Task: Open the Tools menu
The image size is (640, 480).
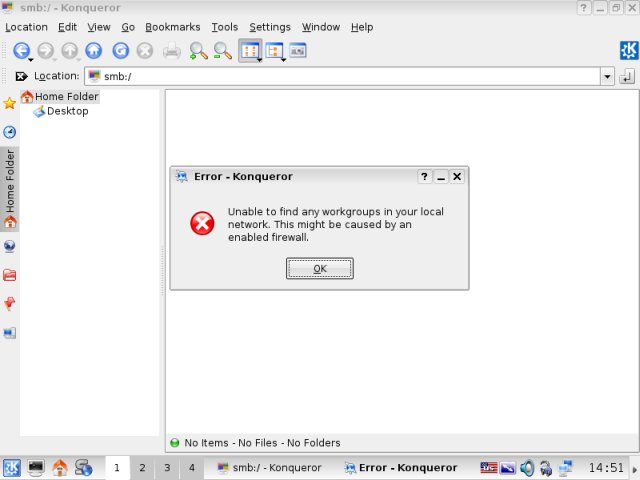Action: click(x=224, y=27)
